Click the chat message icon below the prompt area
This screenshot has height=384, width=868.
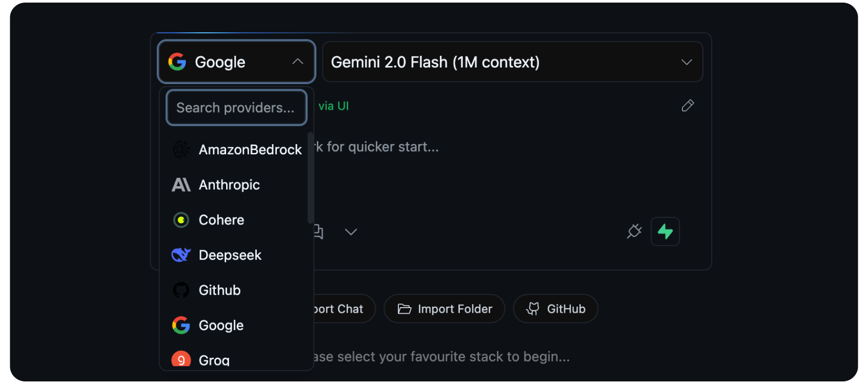pos(318,232)
